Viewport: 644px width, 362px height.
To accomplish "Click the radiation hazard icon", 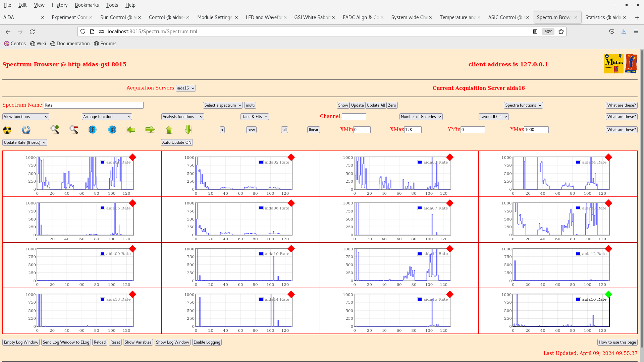I will tap(7, 130).
